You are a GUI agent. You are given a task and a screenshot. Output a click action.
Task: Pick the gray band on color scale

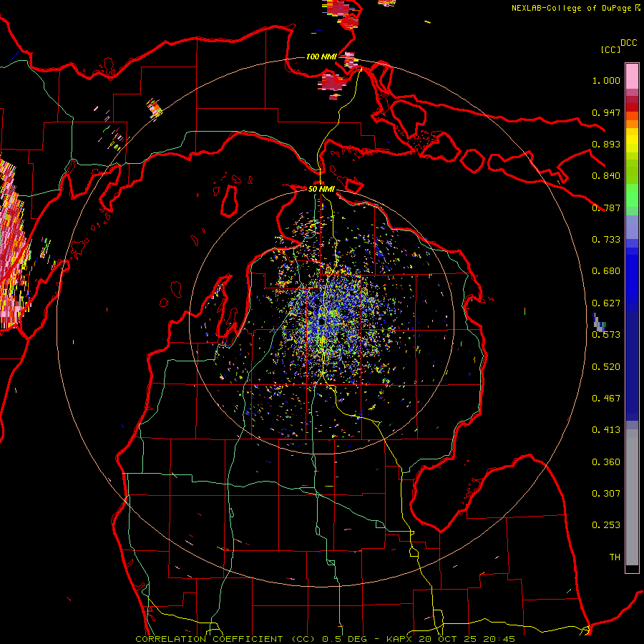632,497
